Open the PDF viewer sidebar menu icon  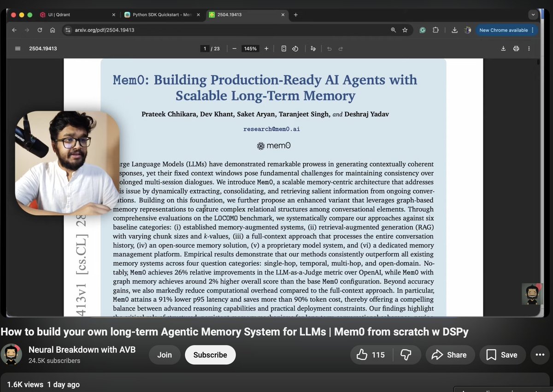click(18, 48)
